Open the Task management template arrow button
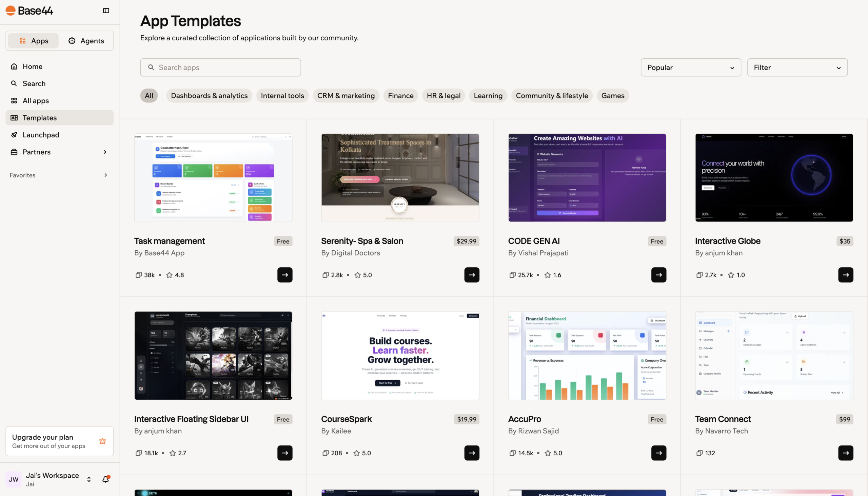The width and height of the screenshot is (868, 496). (284, 275)
